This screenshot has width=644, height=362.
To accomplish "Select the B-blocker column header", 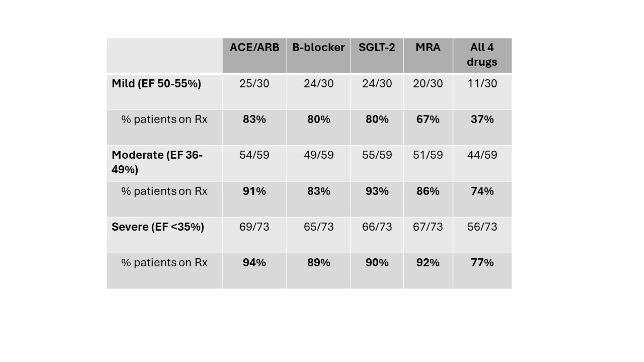I will click(x=318, y=47).
